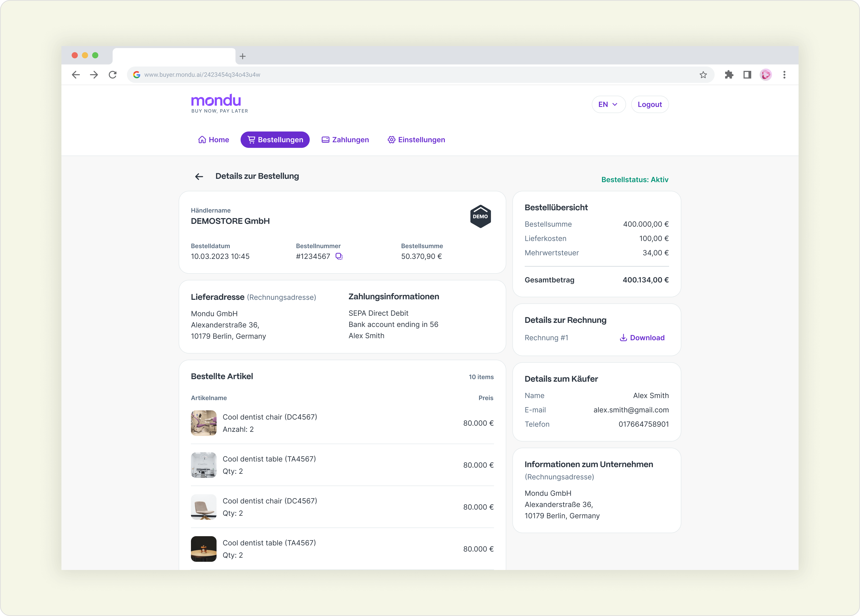Reload the page in the browser
The height and width of the screenshot is (616, 860).
tap(113, 75)
